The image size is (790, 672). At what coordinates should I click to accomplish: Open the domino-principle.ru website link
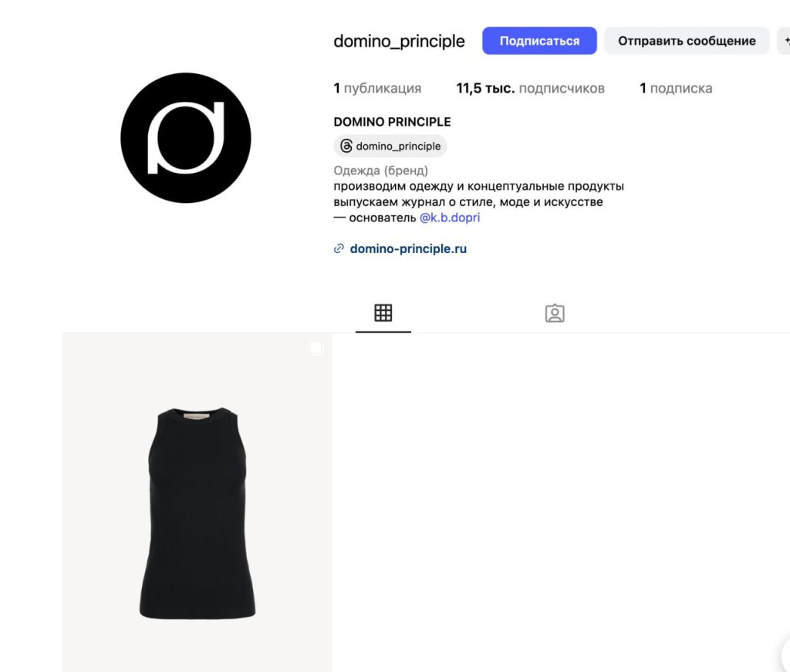click(x=408, y=249)
